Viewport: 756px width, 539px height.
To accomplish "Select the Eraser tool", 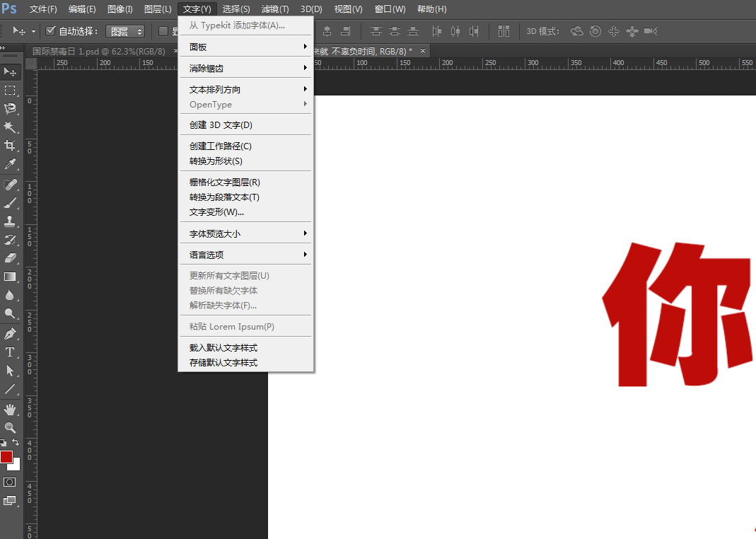I will tap(10, 258).
